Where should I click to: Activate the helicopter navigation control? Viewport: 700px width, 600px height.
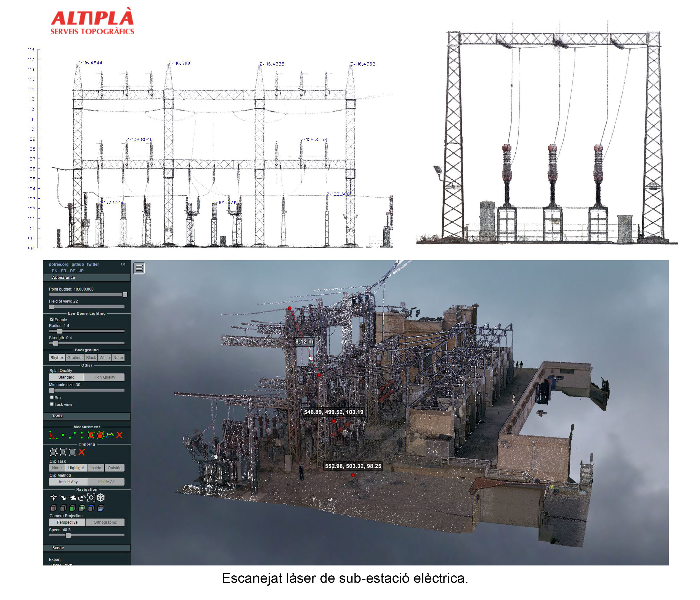tap(72, 497)
